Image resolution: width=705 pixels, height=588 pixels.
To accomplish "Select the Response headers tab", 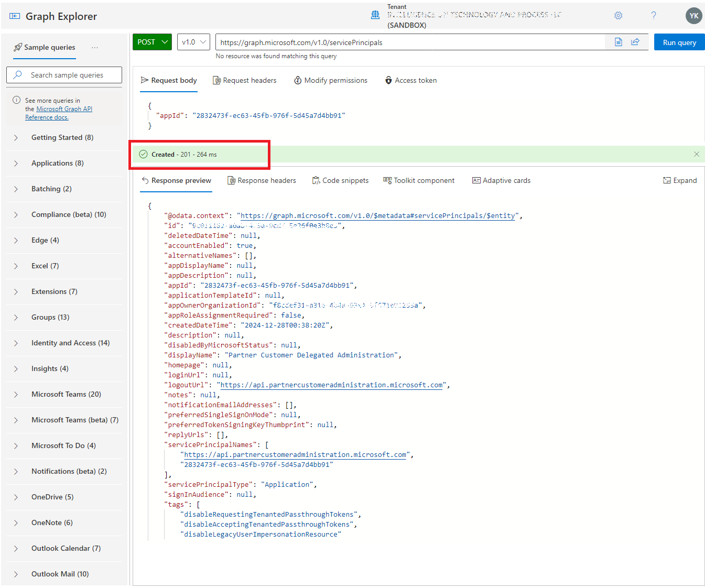I will [262, 180].
